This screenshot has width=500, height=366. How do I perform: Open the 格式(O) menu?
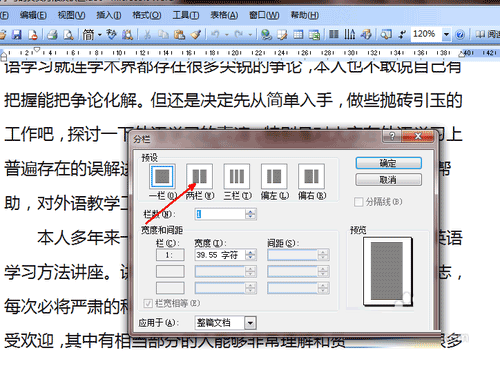pos(147,15)
